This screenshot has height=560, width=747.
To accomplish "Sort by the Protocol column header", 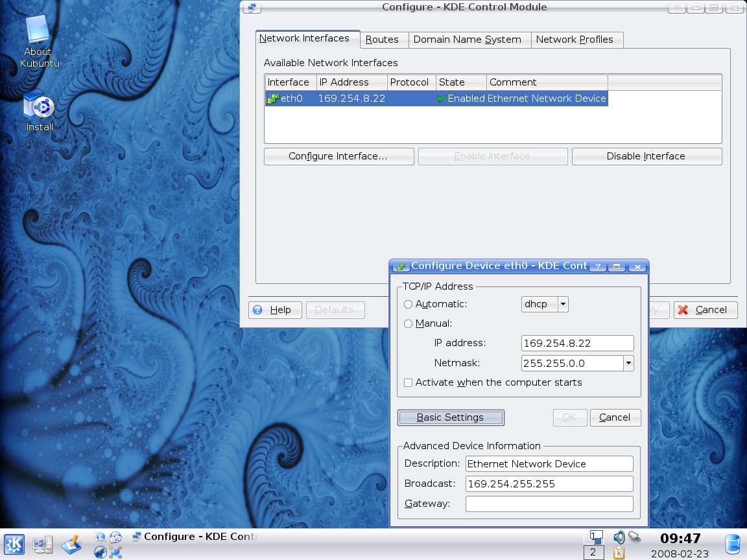I will [412, 82].
